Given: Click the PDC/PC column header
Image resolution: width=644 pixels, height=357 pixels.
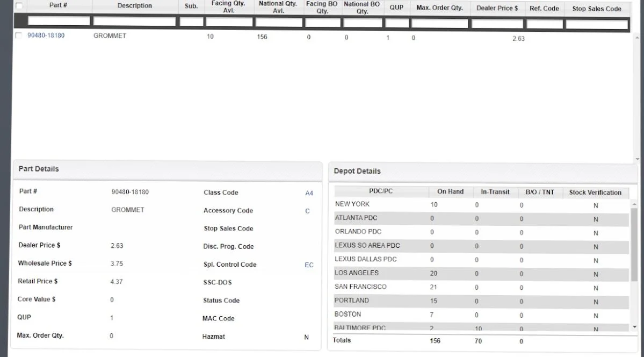Looking at the screenshot, I should 381,191.
